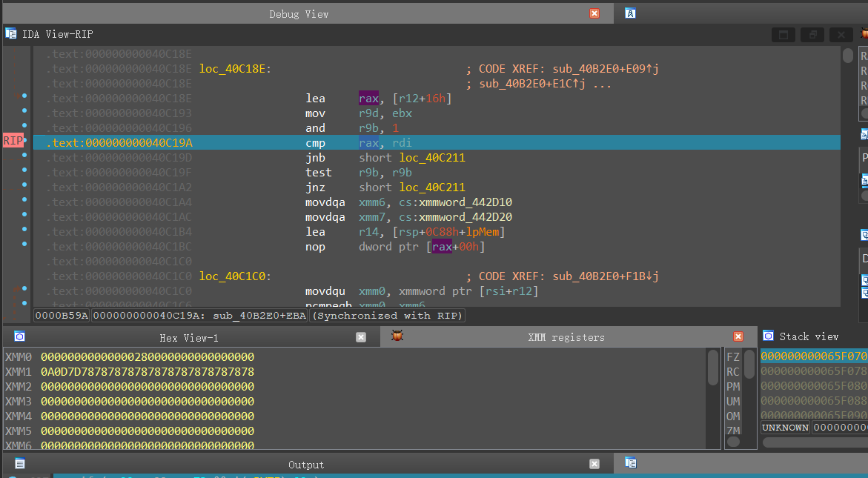
Task: Click the UM flag
Action: click(x=733, y=401)
